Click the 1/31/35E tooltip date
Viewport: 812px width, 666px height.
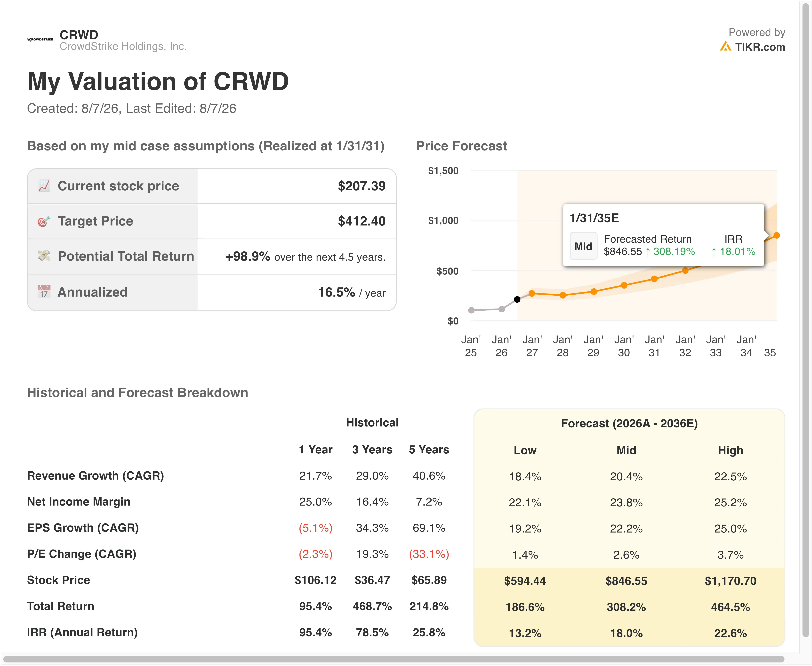pos(594,218)
